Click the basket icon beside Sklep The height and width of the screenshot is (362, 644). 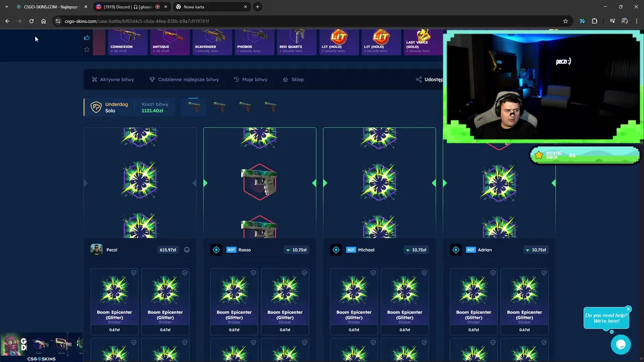click(x=285, y=79)
